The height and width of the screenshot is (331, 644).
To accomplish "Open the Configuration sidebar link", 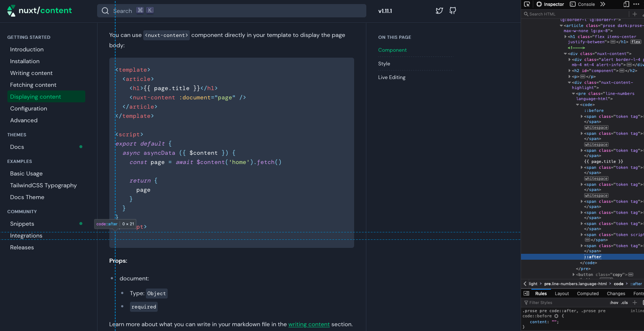I will coord(29,109).
